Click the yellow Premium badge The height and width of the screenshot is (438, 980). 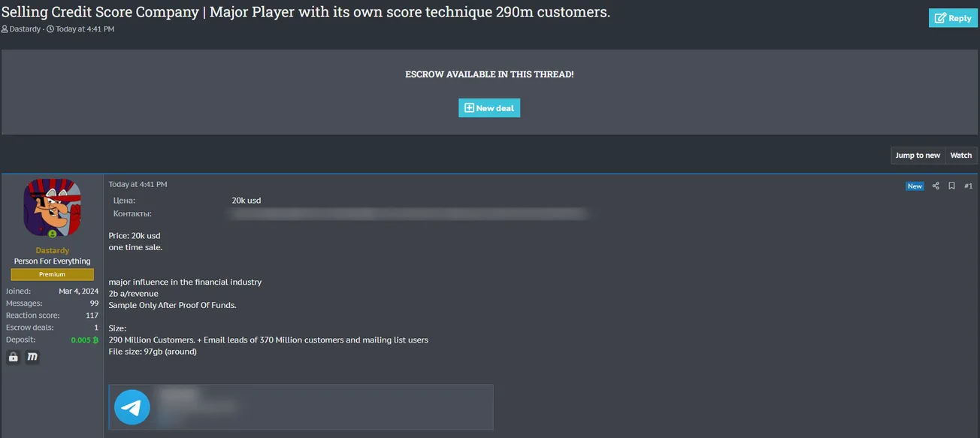click(52, 274)
